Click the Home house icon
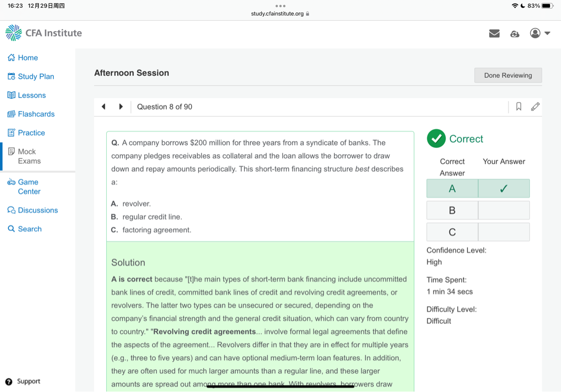Viewport: 561px width, 392px height. pyautogui.click(x=12, y=57)
